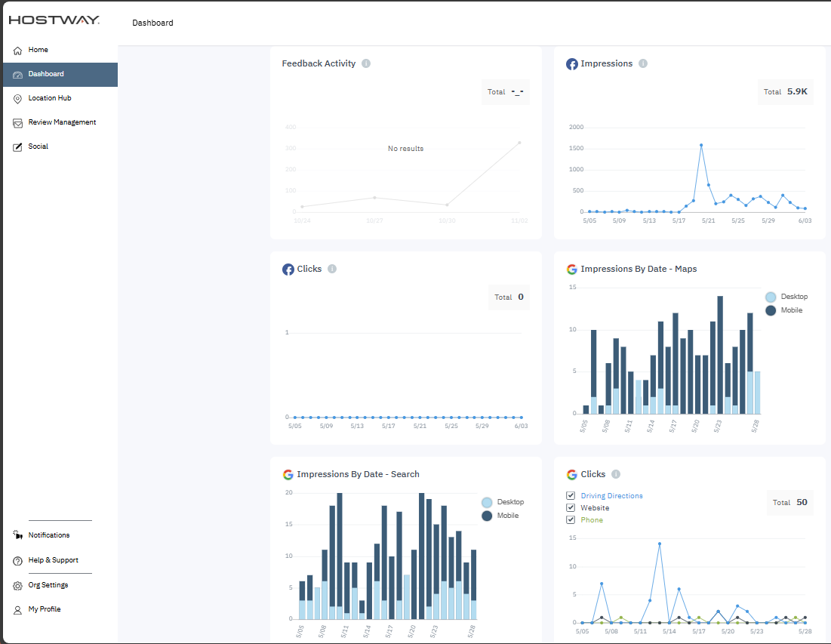Click the Org Settings gear icon

[x=18, y=586]
